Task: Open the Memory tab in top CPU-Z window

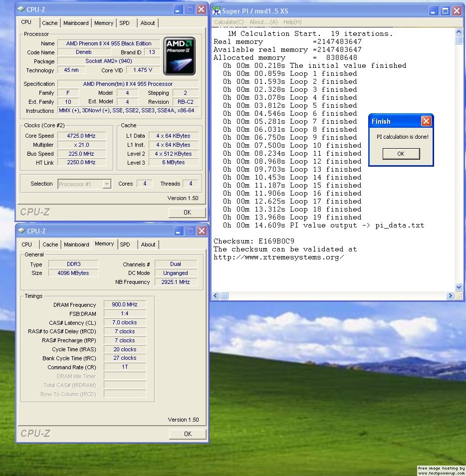Action: pos(104,23)
